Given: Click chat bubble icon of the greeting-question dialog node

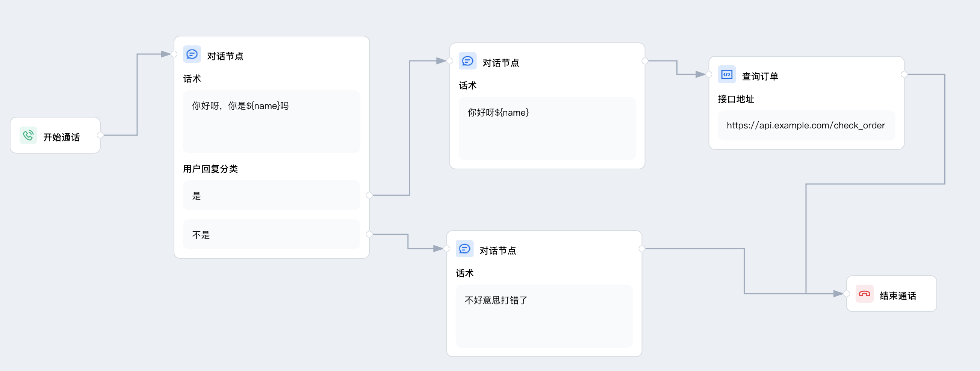Looking at the screenshot, I should point(192,54).
